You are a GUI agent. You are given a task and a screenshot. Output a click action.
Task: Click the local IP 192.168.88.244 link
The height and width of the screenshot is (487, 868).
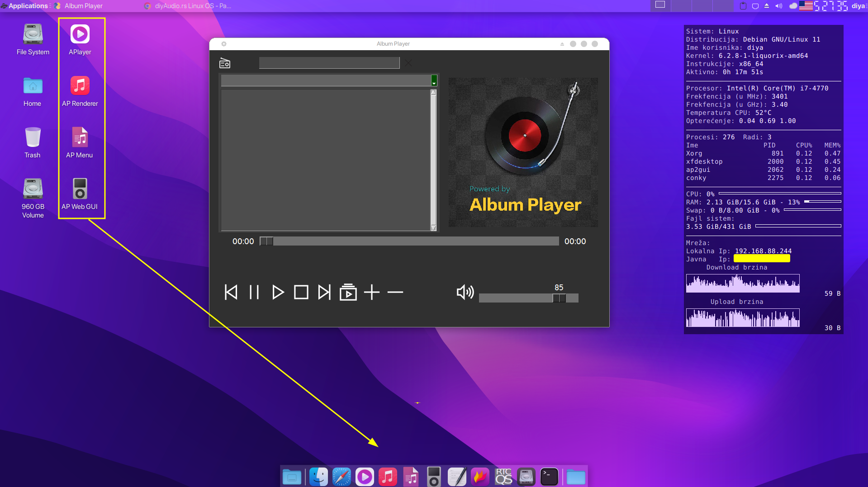(763, 251)
